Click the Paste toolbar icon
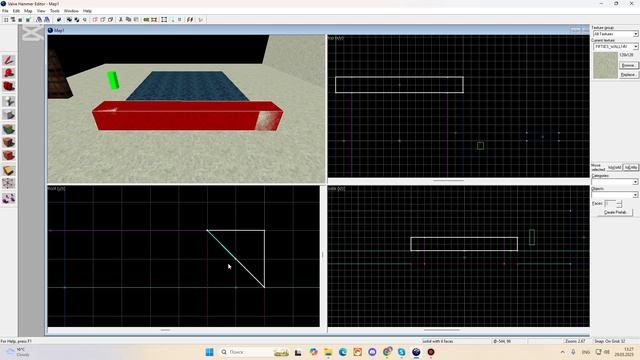This screenshot has height=360, width=640. pyautogui.click(x=136, y=20)
